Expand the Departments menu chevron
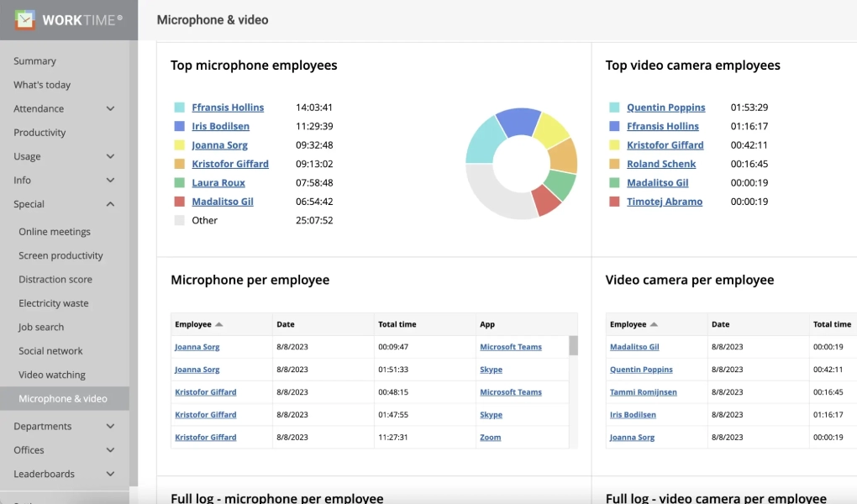The height and width of the screenshot is (504, 857). pyautogui.click(x=110, y=427)
